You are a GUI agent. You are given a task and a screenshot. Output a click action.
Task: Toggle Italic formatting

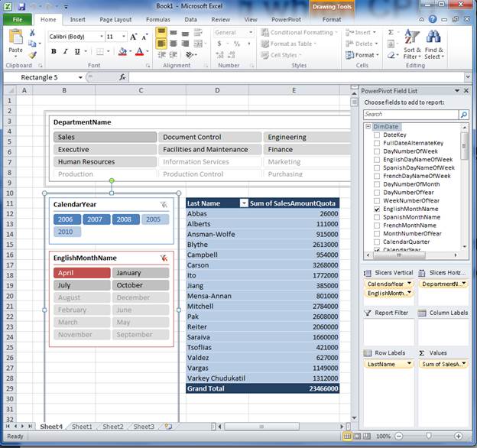(66, 51)
